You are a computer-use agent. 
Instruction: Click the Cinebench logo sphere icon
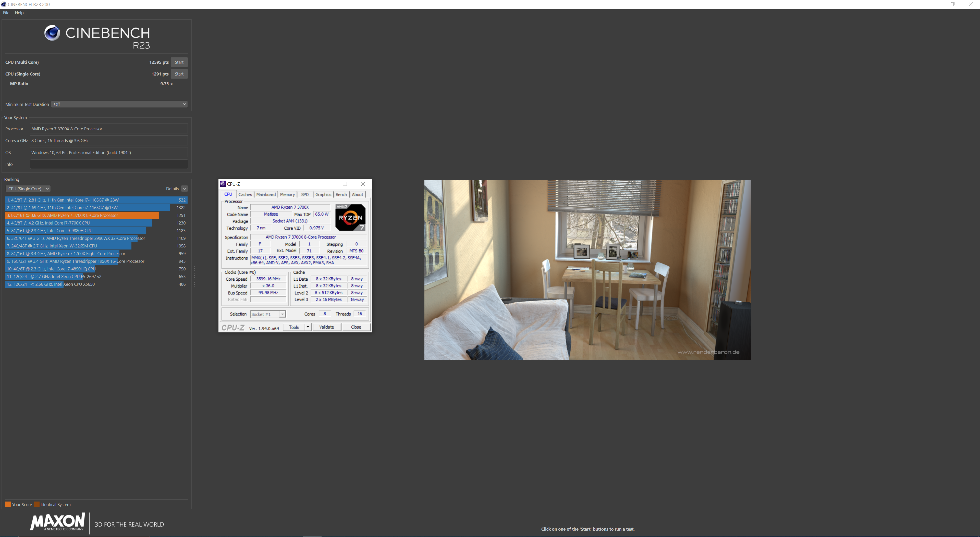[52, 33]
